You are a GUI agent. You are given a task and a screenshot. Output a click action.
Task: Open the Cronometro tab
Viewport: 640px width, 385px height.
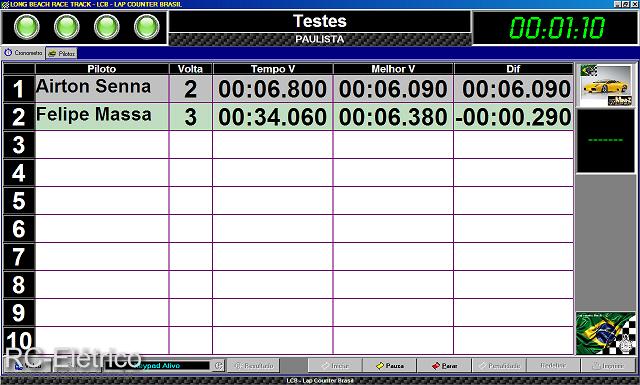pos(23,53)
